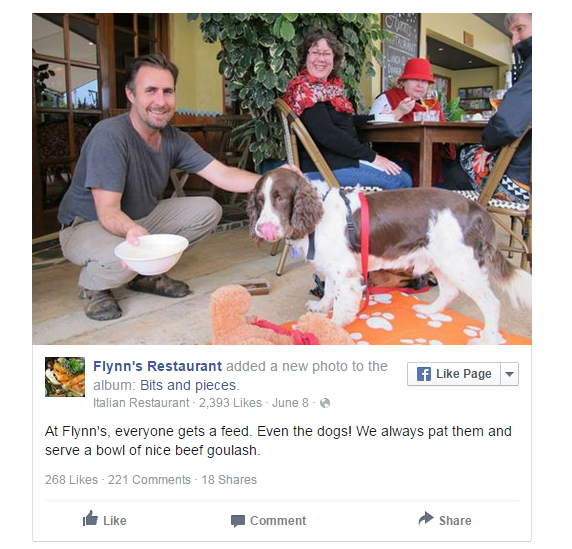Click Flynn's Restaurant profile thumbnail
This screenshot has width=572, height=549.
(x=65, y=377)
